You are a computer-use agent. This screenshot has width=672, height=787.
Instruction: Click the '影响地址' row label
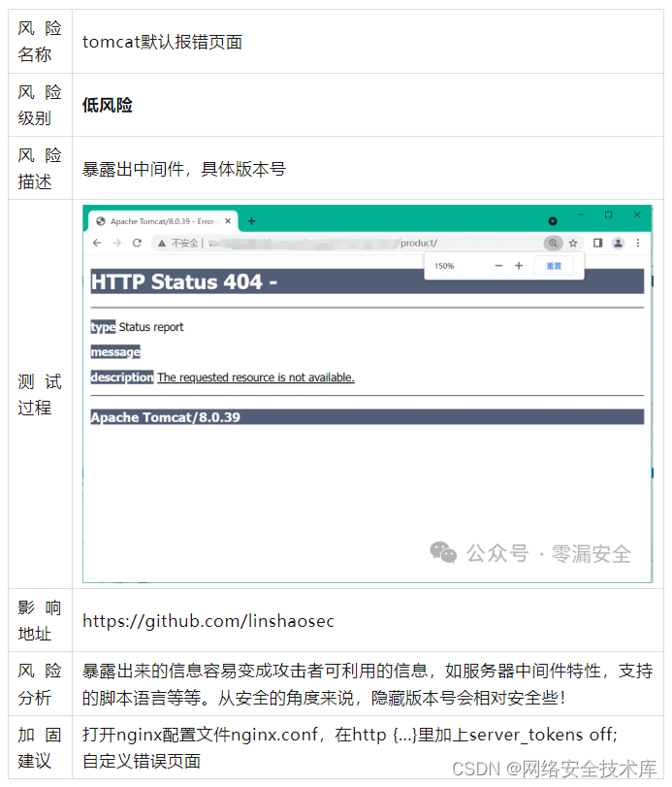[x=40, y=621]
